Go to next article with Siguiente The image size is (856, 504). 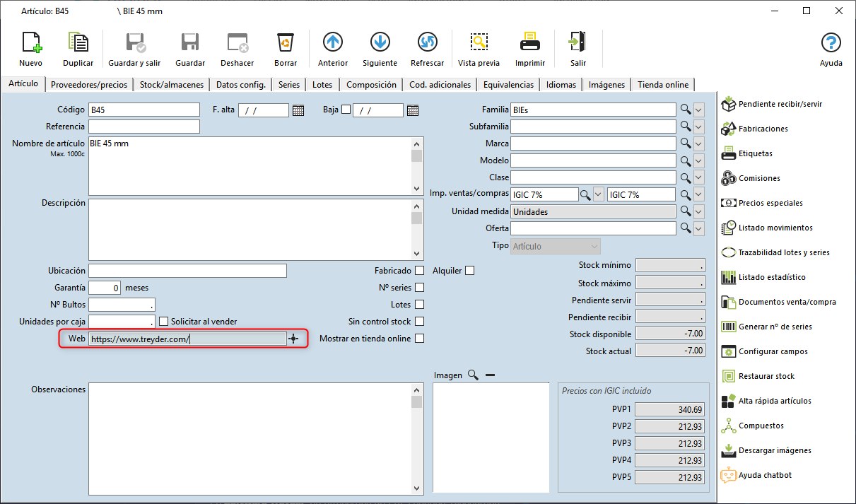pyautogui.click(x=380, y=48)
